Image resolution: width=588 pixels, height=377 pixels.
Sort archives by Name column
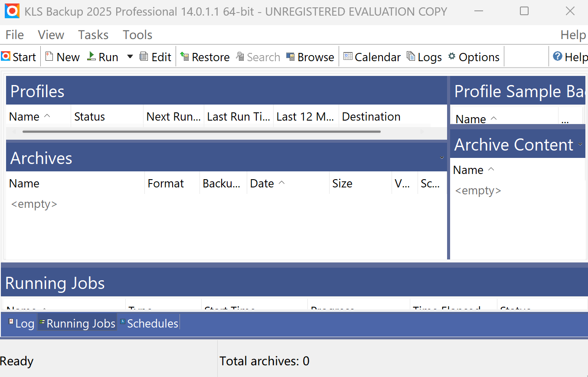pyautogui.click(x=75, y=183)
